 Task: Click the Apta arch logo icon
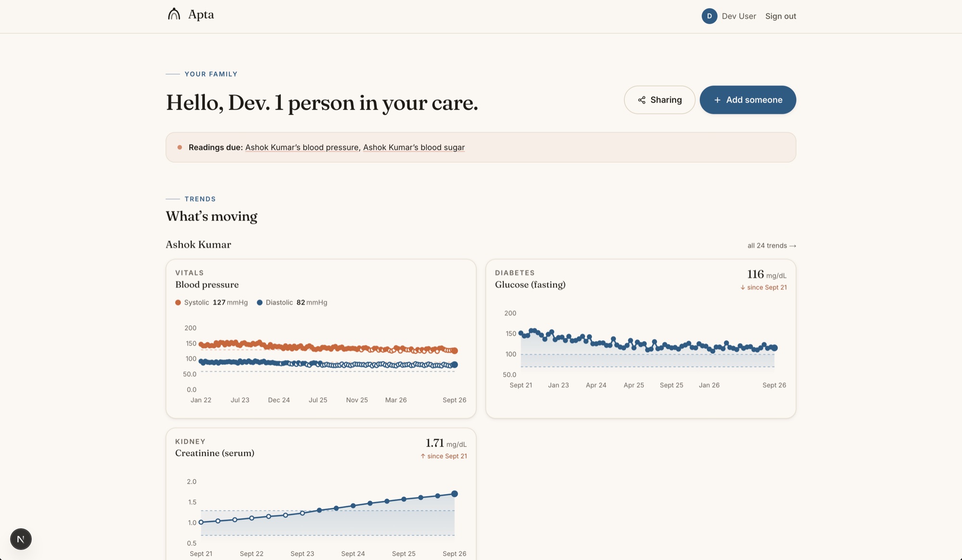point(174,14)
